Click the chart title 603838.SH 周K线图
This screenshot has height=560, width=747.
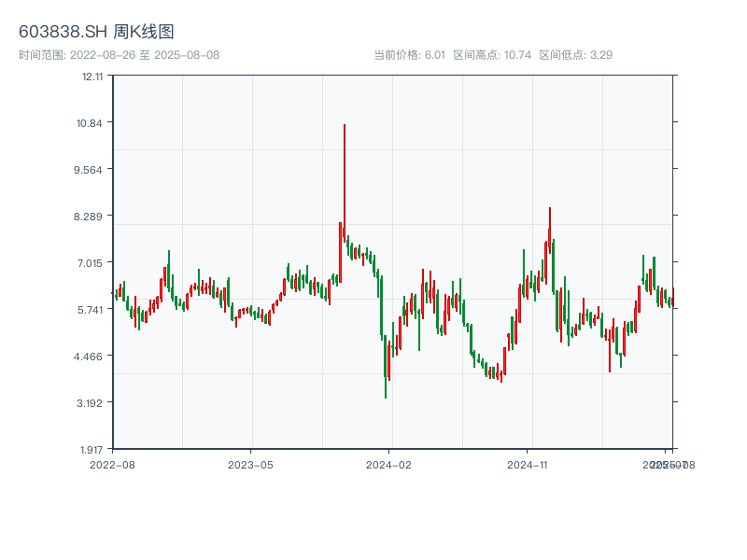click(x=96, y=32)
